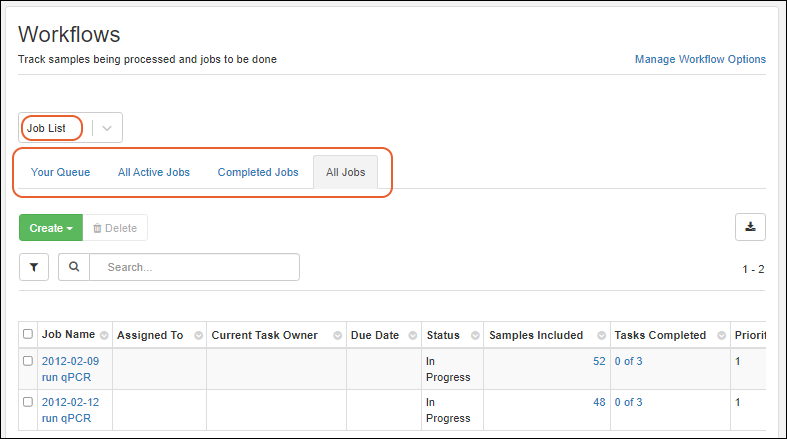Expand the Job List dropdown
This screenshot has width=787, height=439.
tap(108, 128)
